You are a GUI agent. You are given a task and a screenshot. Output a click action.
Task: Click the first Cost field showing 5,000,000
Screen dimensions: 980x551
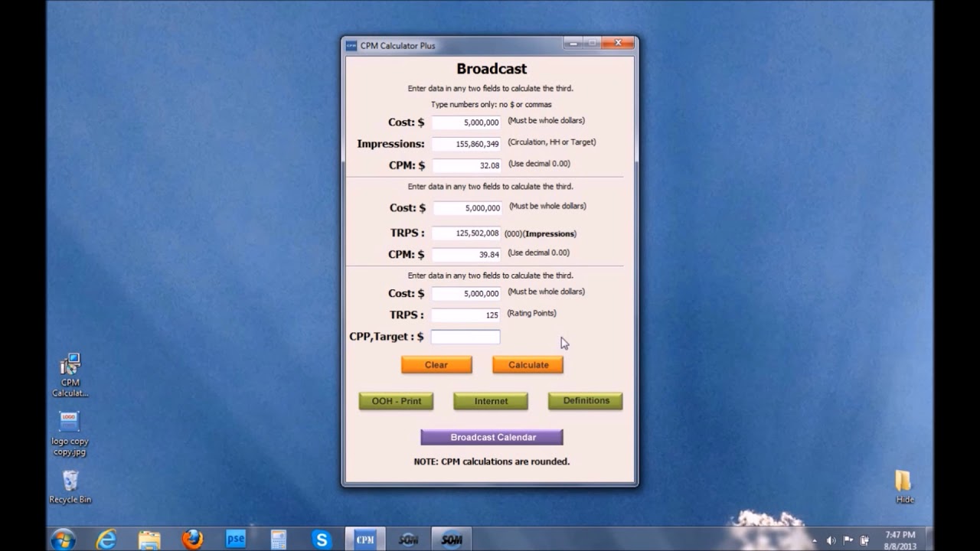[x=466, y=122]
